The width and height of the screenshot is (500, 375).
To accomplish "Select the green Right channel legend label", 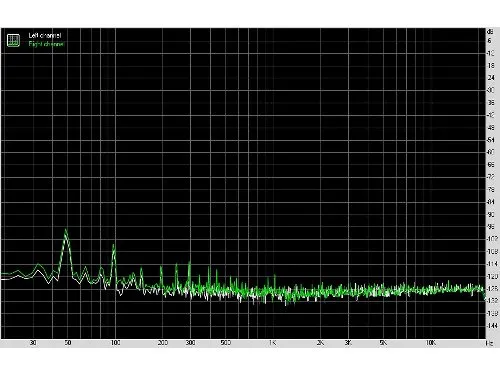I will pos(46,44).
